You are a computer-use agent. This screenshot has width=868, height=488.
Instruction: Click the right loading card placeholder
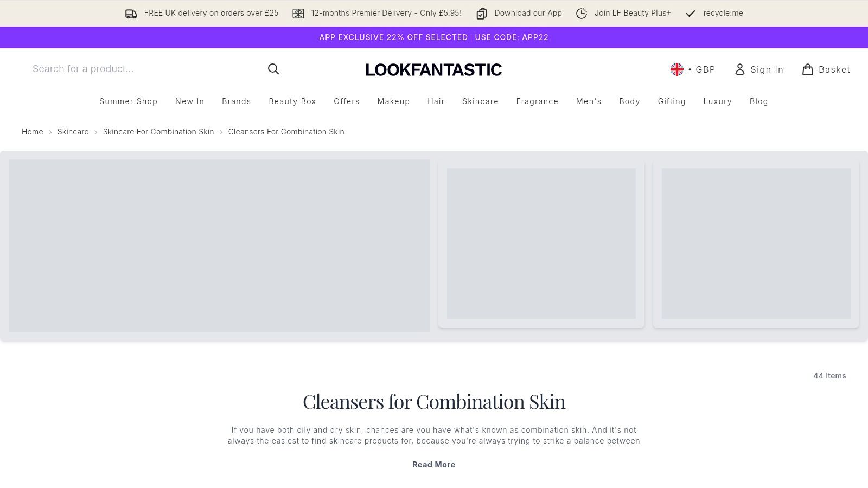tap(756, 243)
